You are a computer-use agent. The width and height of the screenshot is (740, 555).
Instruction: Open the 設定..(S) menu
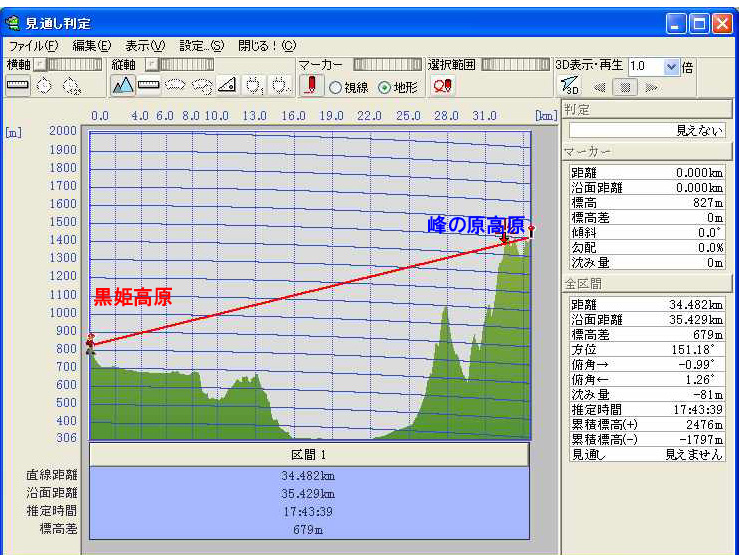coord(202,46)
